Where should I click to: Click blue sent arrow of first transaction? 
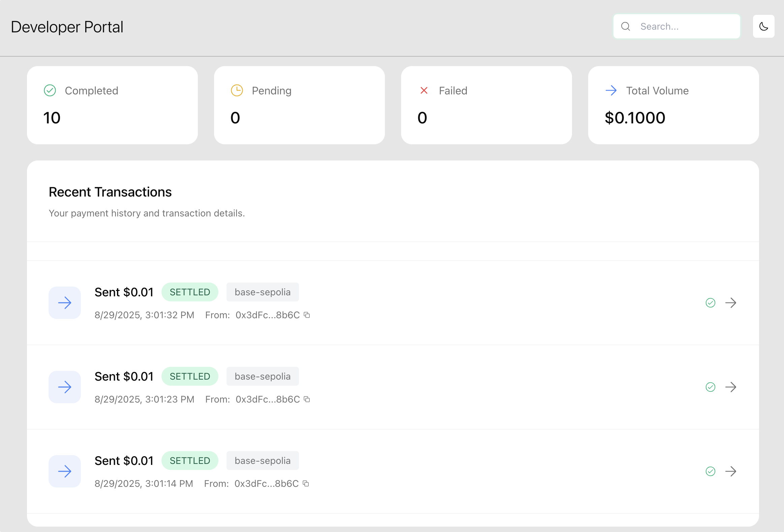pyautogui.click(x=65, y=303)
